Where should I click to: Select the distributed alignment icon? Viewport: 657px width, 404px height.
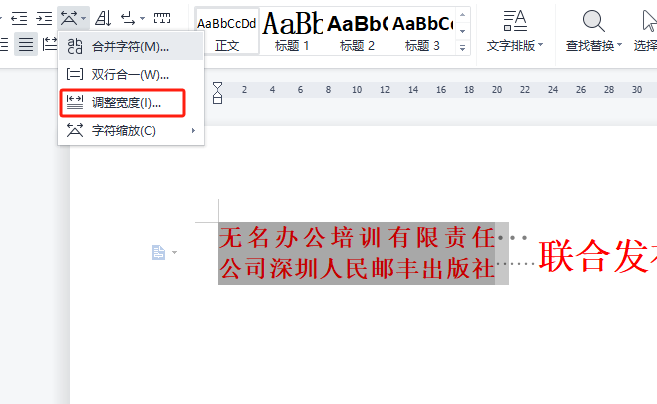(26, 44)
